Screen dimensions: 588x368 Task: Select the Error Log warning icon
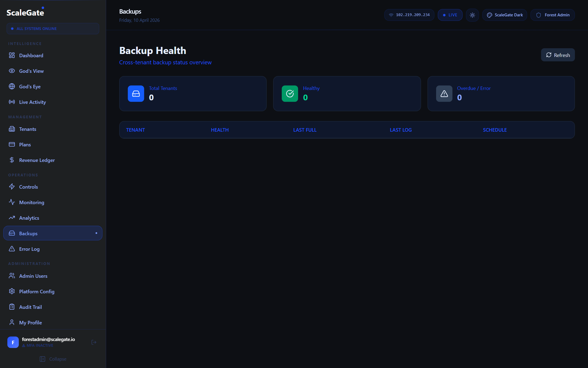(12, 249)
